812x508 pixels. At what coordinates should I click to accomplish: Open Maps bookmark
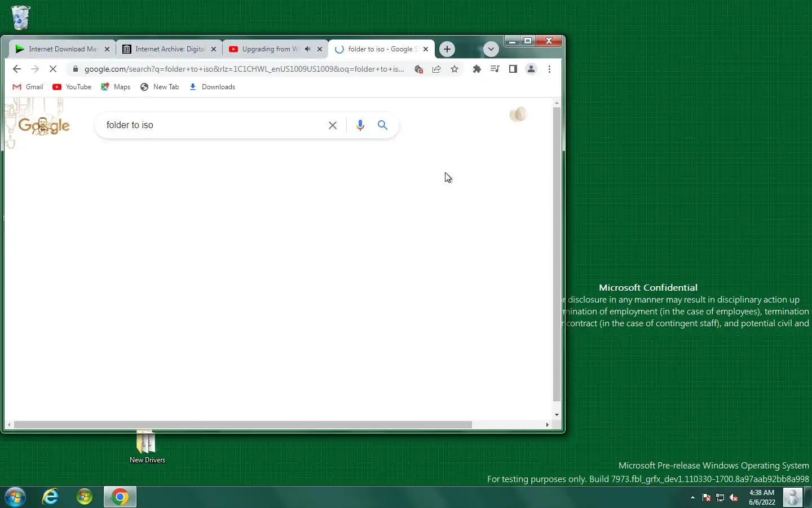(116, 87)
